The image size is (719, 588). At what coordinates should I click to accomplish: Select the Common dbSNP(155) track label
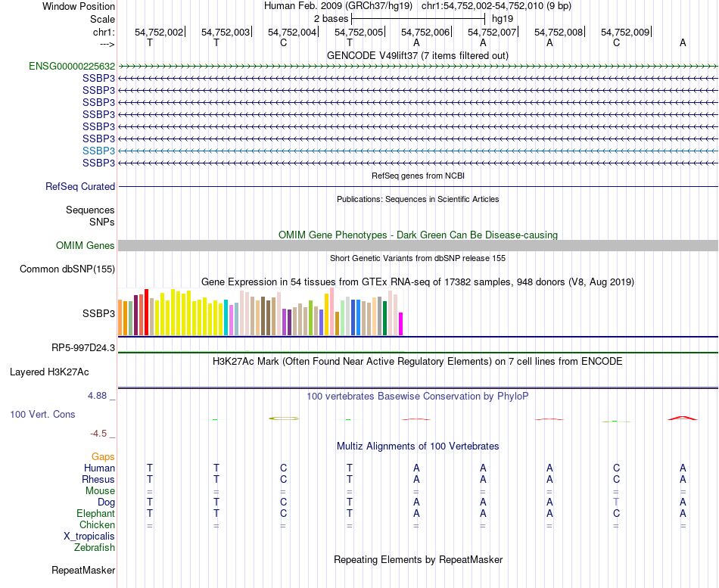pyautogui.click(x=67, y=269)
